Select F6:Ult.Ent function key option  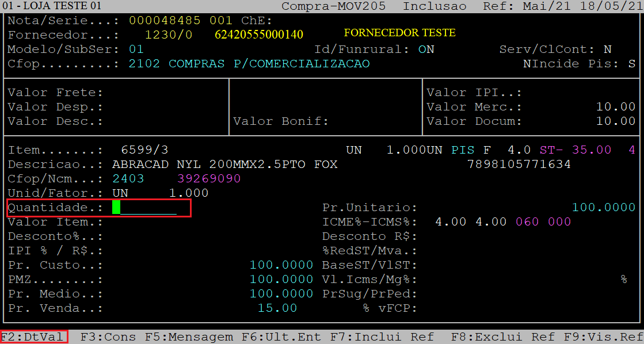[x=281, y=337]
